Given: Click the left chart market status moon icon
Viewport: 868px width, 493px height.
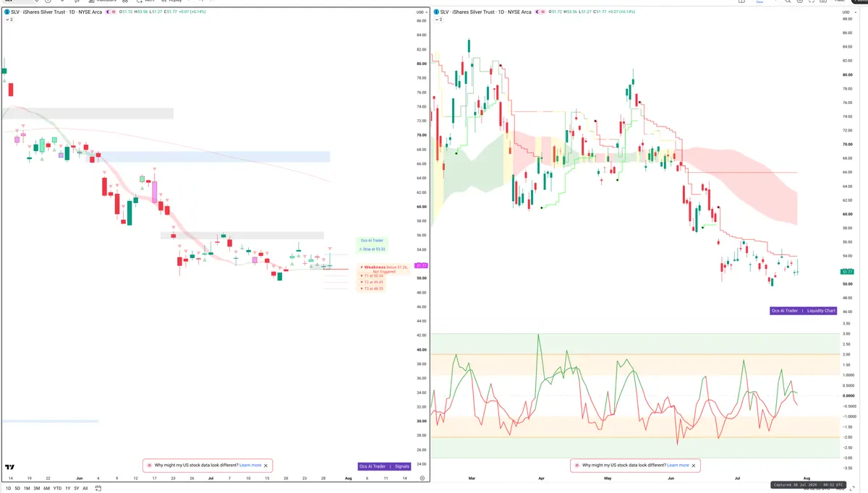Looking at the screenshot, I should coord(109,12).
